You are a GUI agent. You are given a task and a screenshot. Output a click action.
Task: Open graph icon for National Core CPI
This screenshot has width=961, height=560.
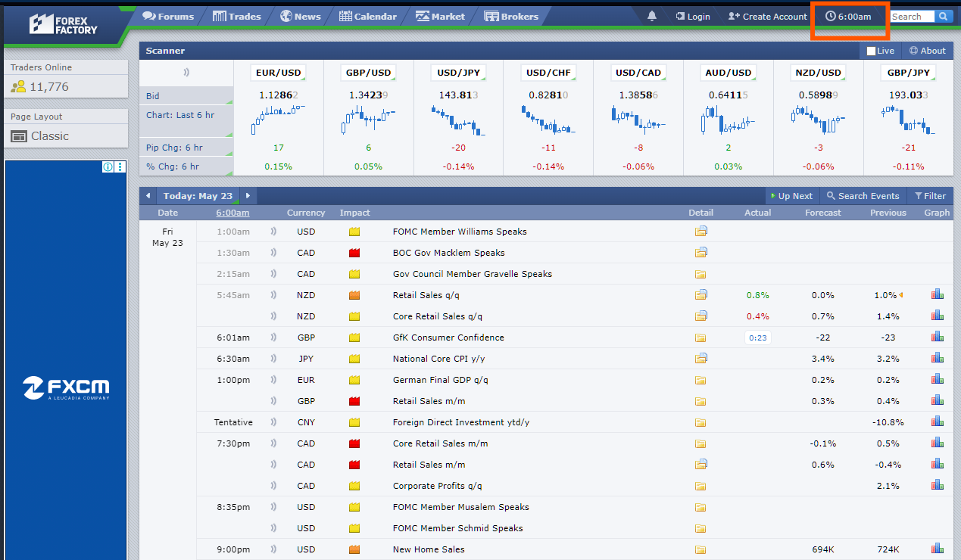pyautogui.click(x=937, y=359)
